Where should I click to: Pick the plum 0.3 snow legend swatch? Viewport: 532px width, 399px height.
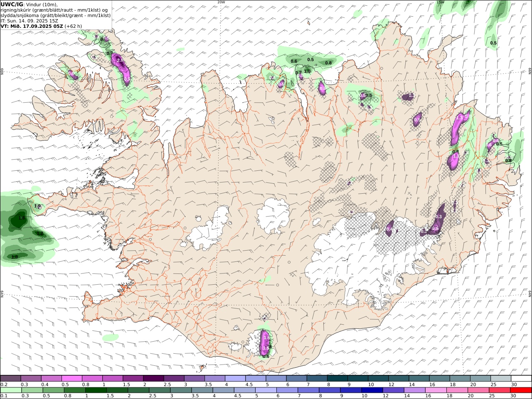(x=31, y=379)
